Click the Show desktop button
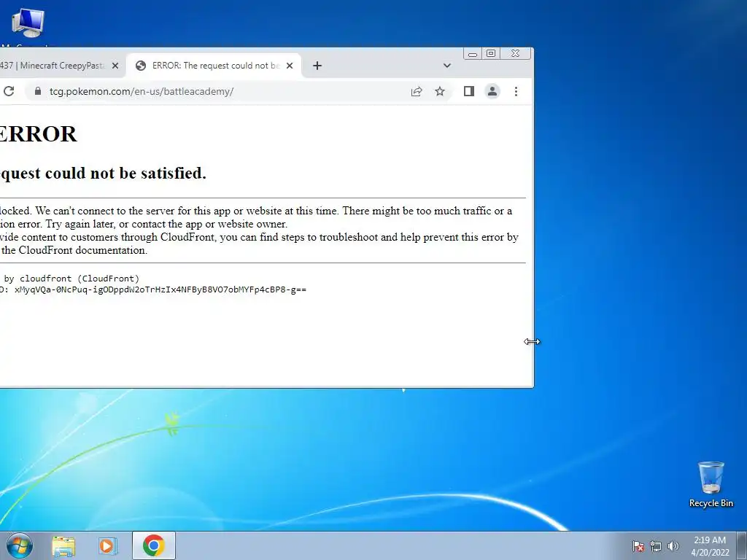The image size is (747, 560). coord(742,545)
